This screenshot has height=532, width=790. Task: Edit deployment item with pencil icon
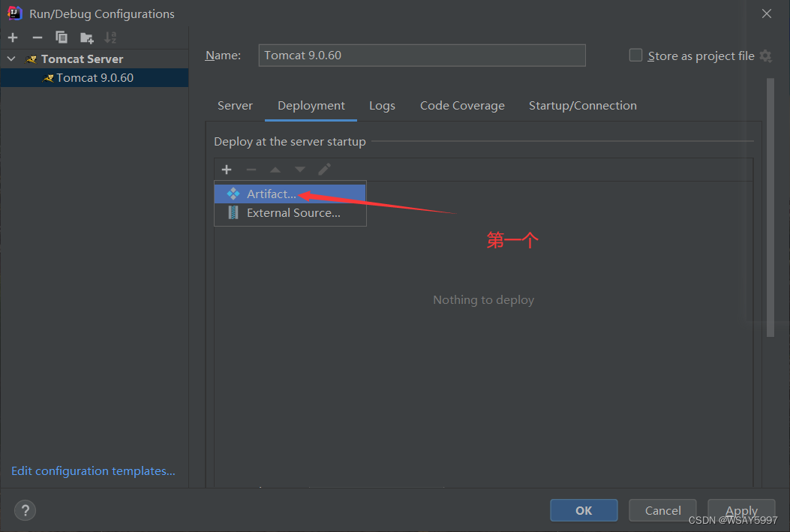click(x=324, y=170)
